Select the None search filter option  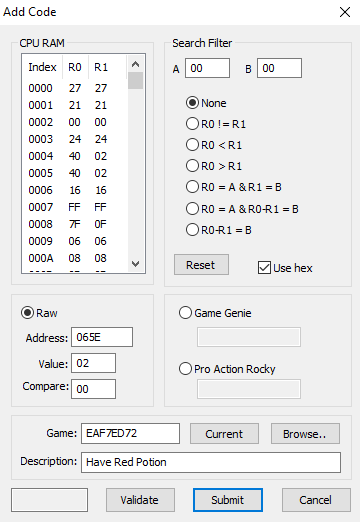(x=206, y=103)
